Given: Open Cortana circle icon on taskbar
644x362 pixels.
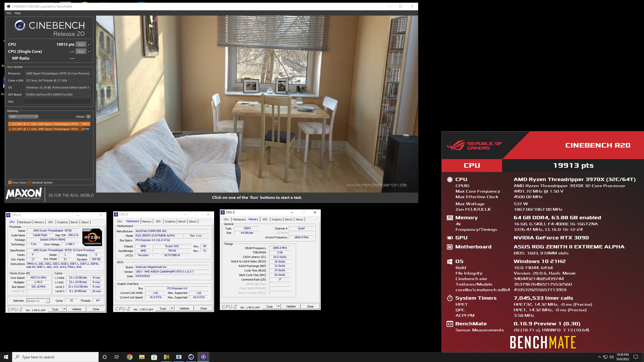Looking at the screenshot, I should point(105,357).
